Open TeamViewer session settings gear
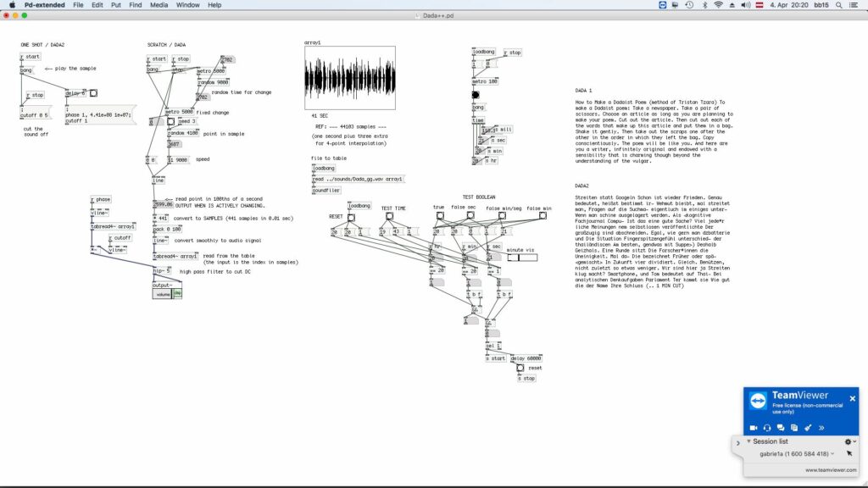868x488 pixels. pos(848,441)
